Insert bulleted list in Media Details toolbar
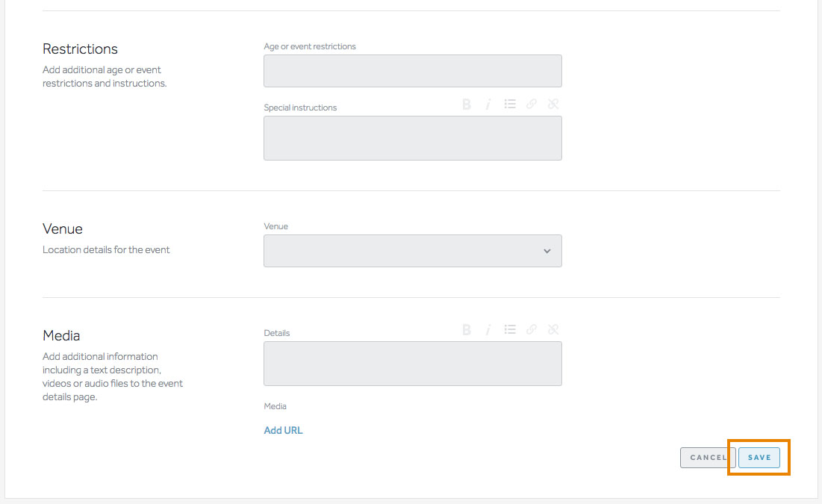The width and height of the screenshot is (822, 504). 510,329
